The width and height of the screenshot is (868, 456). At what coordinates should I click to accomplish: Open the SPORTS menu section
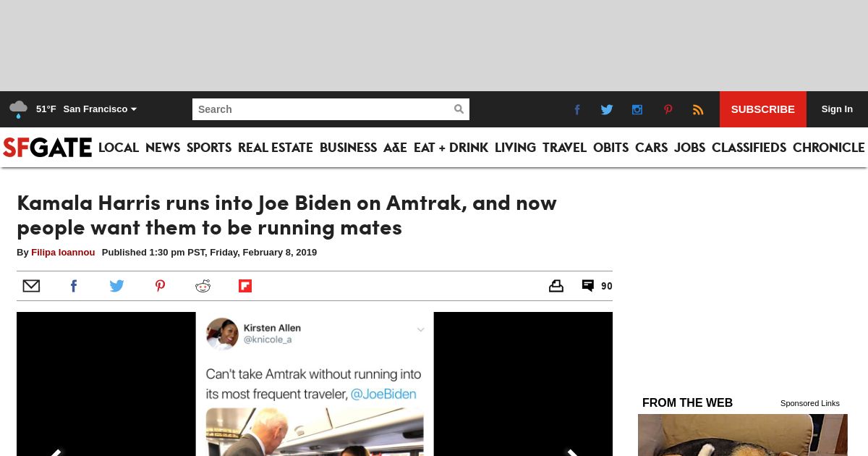[209, 148]
